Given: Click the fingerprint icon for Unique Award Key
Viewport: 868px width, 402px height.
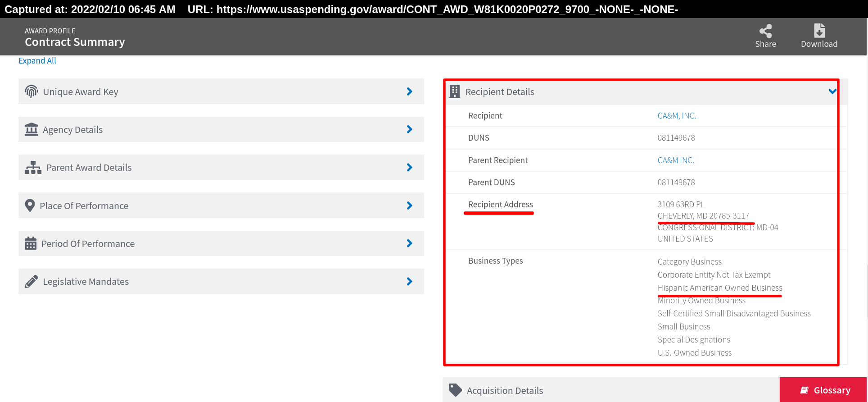Looking at the screenshot, I should click(x=31, y=91).
